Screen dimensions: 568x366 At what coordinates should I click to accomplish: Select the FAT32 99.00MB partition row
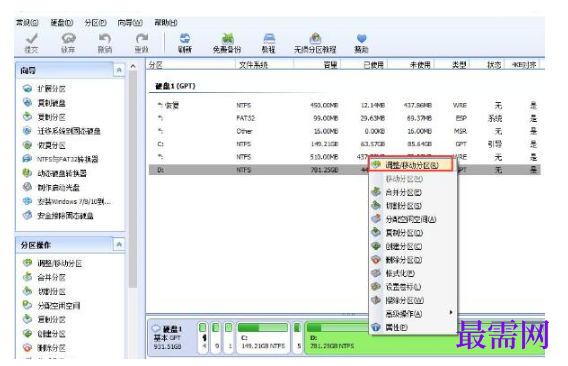point(344,118)
